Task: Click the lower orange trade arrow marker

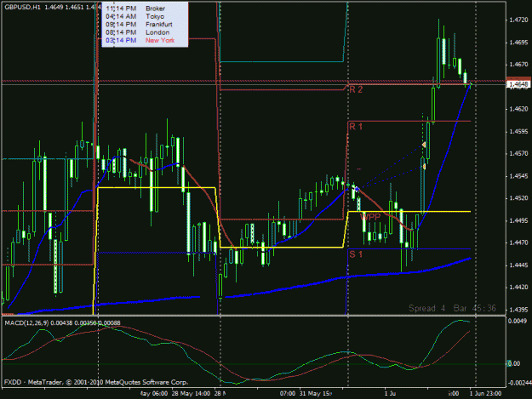Action: 423,167
